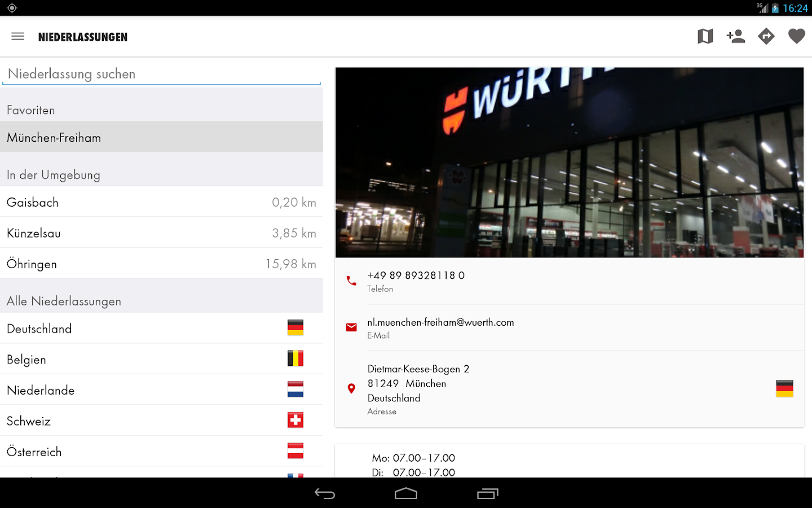Tap the Belgian flag icon
The width and height of the screenshot is (812, 508).
(295, 358)
